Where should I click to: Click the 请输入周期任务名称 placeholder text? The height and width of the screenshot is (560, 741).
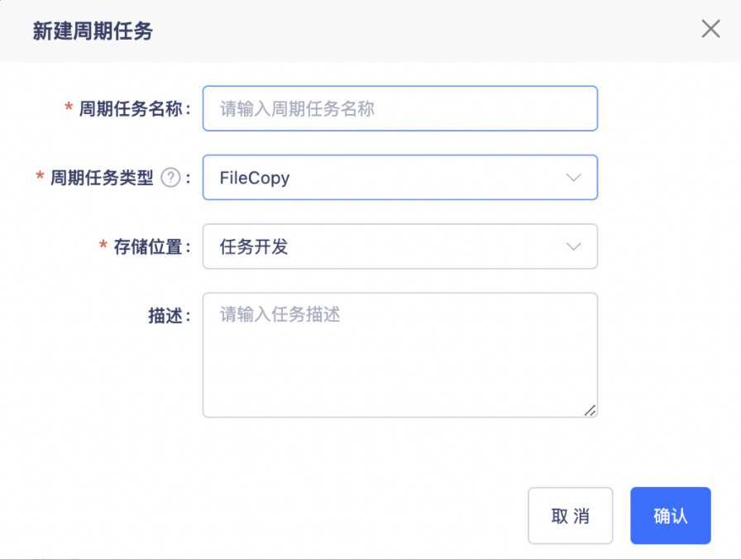[x=297, y=109]
